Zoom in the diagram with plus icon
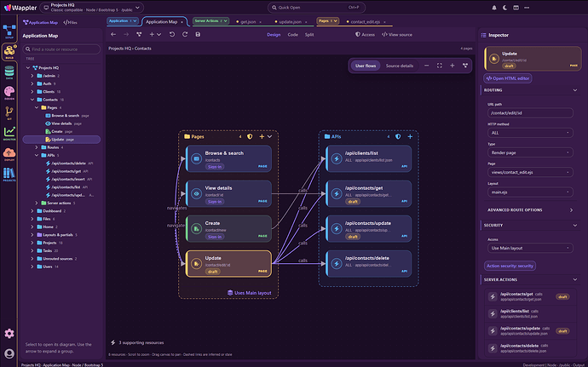Viewport: 588px width, 367px height. click(x=453, y=66)
